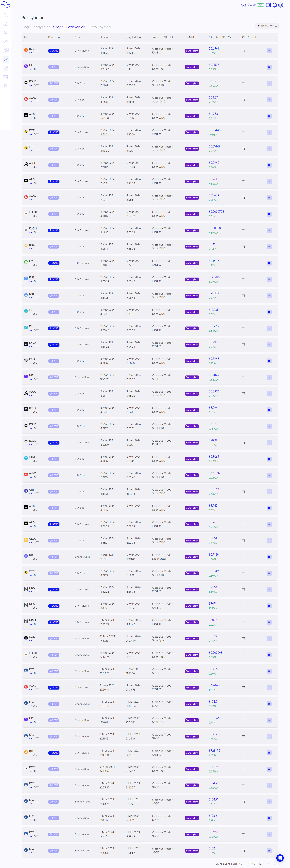Open the wallet icon in header
Viewport: 290px width, 868px height.
pos(268,5)
